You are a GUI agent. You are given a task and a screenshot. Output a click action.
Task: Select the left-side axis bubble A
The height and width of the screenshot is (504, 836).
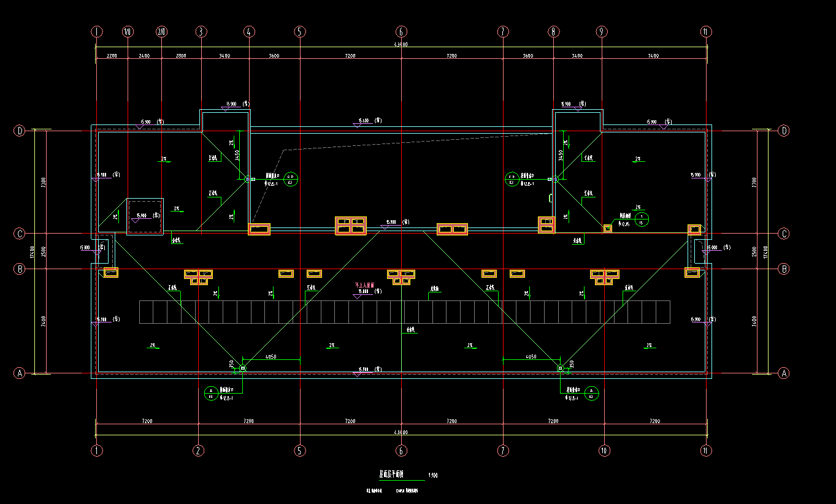pyautogui.click(x=20, y=373)
